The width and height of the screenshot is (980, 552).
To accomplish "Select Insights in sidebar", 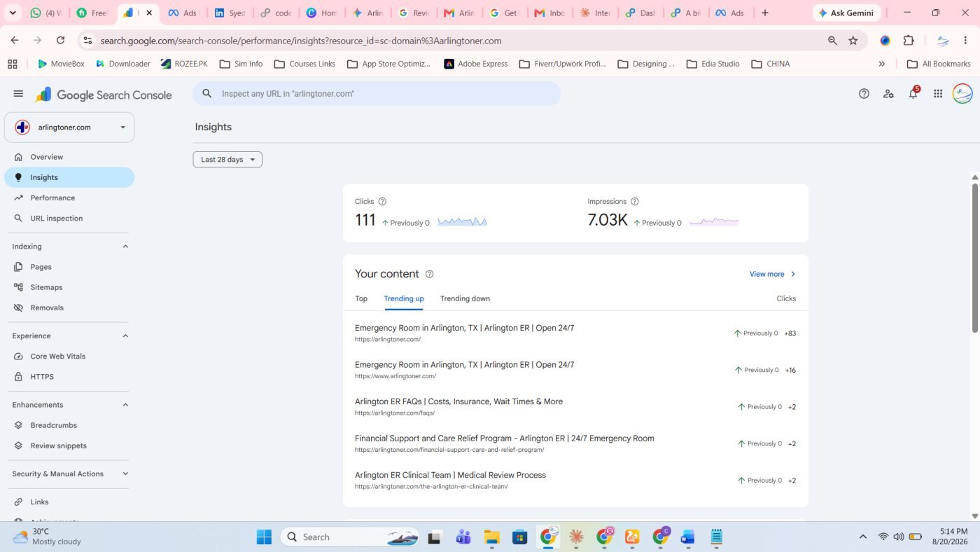I will click(69, 177).
